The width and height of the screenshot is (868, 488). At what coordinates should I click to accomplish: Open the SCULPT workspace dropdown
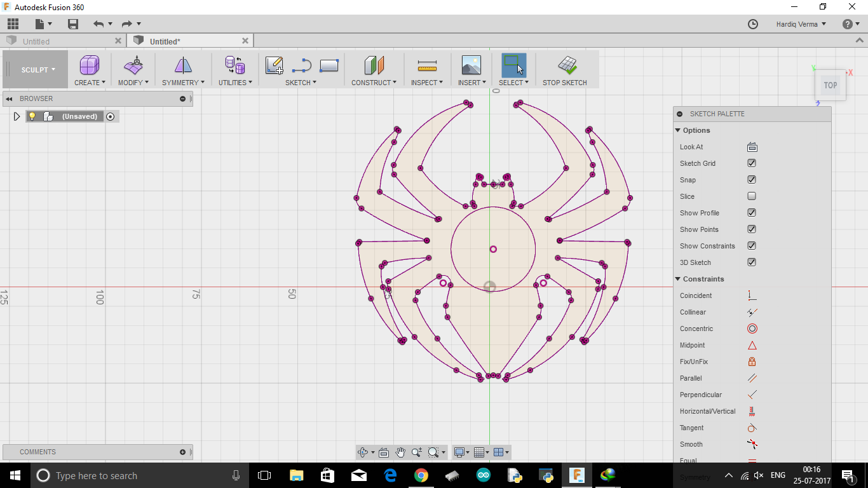(38, 70)
